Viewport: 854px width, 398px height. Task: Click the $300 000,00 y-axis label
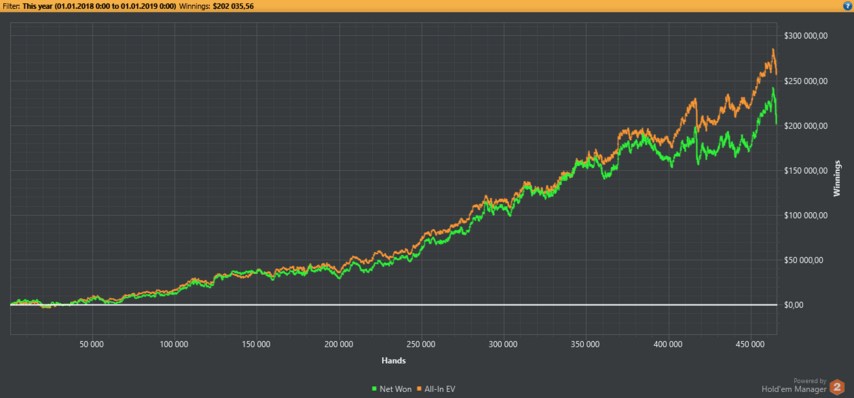[806, 36]
